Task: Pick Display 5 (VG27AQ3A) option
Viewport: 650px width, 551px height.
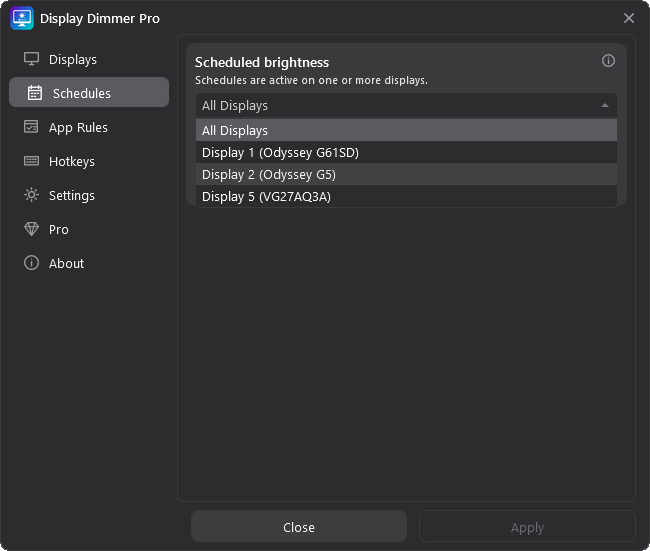Action: [x=406, y=196]
